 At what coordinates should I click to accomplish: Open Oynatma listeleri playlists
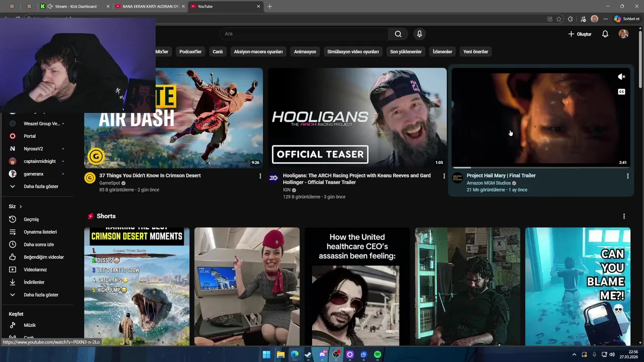click(x=40, y=232)
